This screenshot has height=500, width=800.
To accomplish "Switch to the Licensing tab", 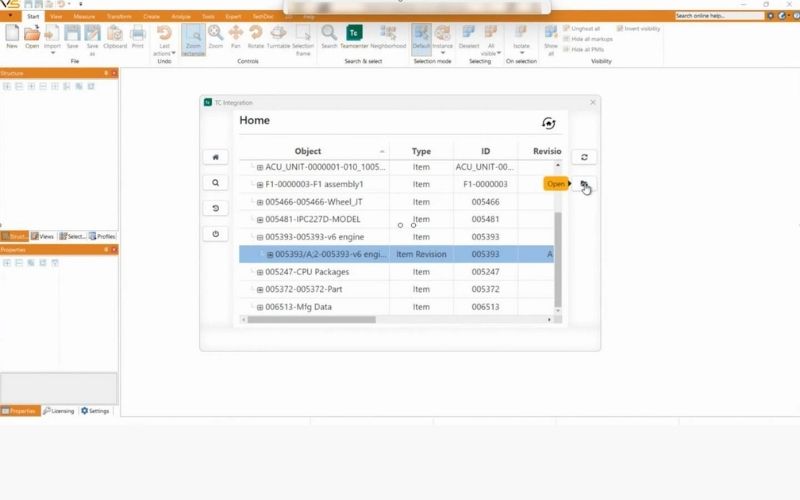I will point(59,411).
